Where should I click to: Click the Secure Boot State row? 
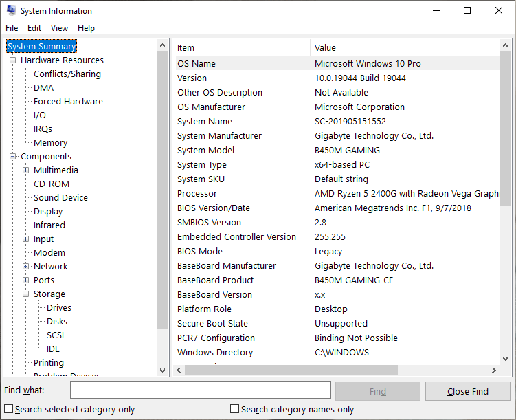pyautogui.click(x=337, y=324)
